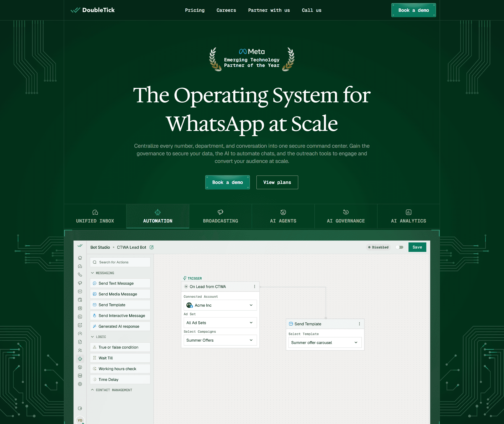Open the Connected Account dropdown showing Acme Inc
This screenshot has width=504, height=424.
[220, 305]
